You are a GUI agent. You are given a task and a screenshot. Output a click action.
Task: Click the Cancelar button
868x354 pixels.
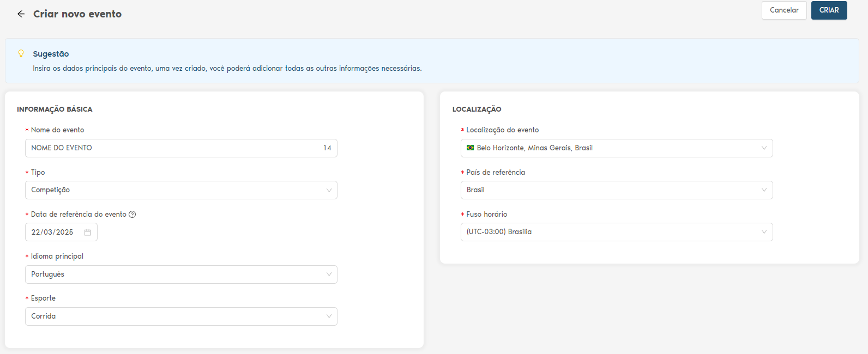[x=783, y=10]
